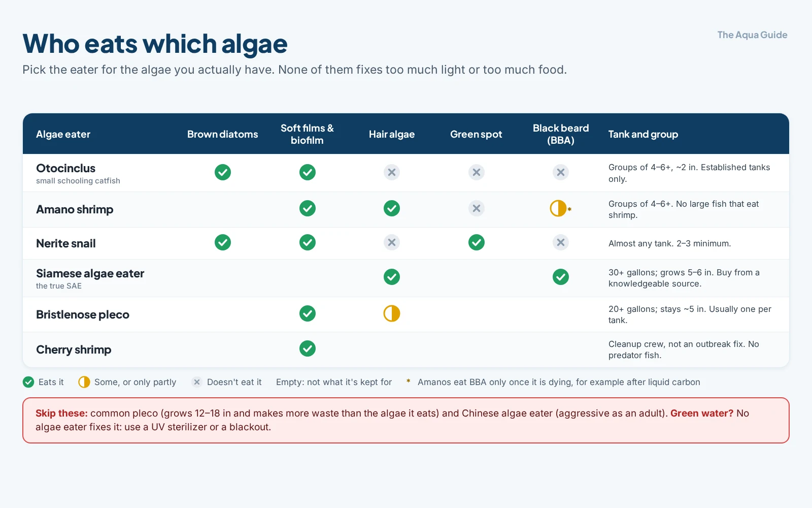Click the Siamese algae eater row name
Viewport: 812px width, 508px height.
[x=90, y=273]
